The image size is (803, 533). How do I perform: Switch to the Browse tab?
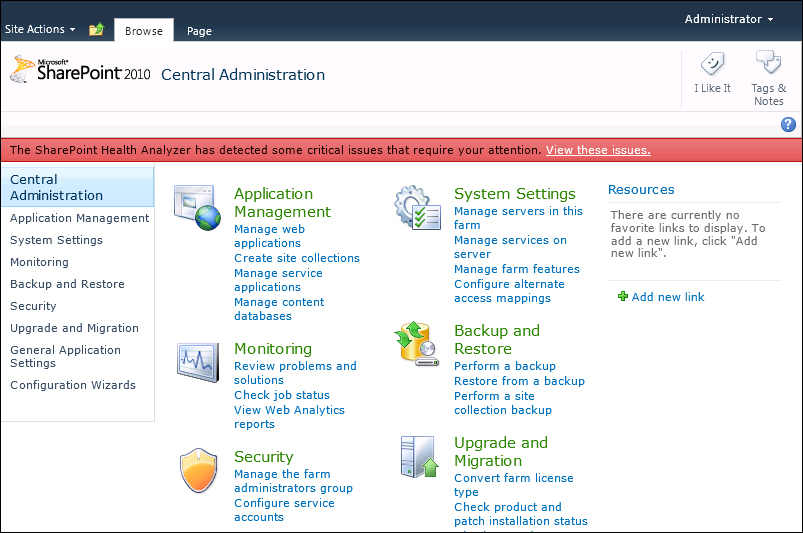coord(144,31)
